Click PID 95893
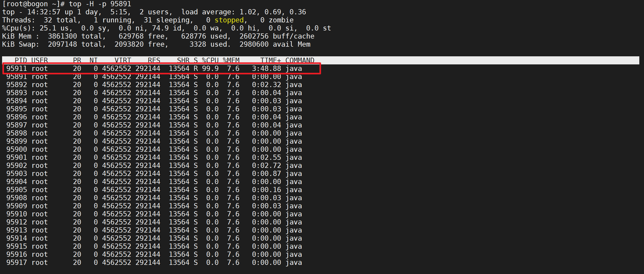The image size is (644, 274). point(17,93)
